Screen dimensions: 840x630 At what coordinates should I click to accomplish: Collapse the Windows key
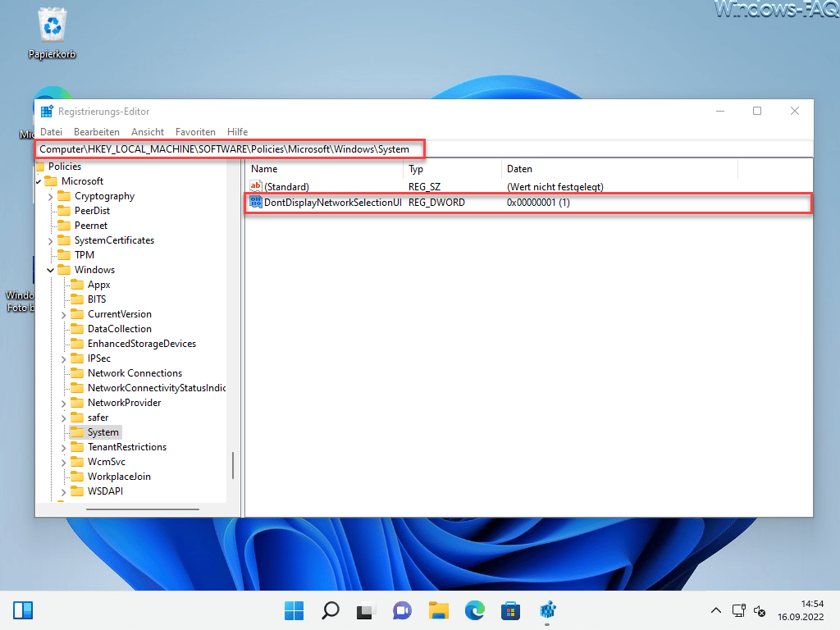[x=50, y=270]
